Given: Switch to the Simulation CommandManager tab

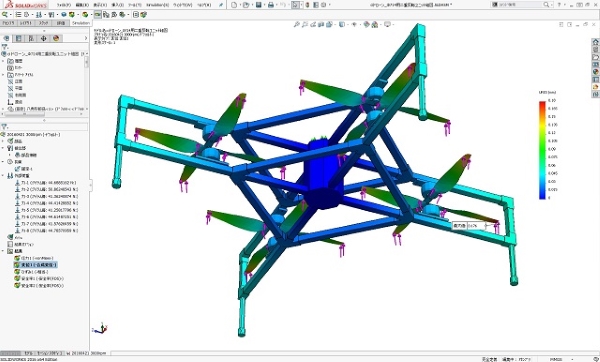Looking at the screenshot, I should pyautogui.click(x=81, y=23).
